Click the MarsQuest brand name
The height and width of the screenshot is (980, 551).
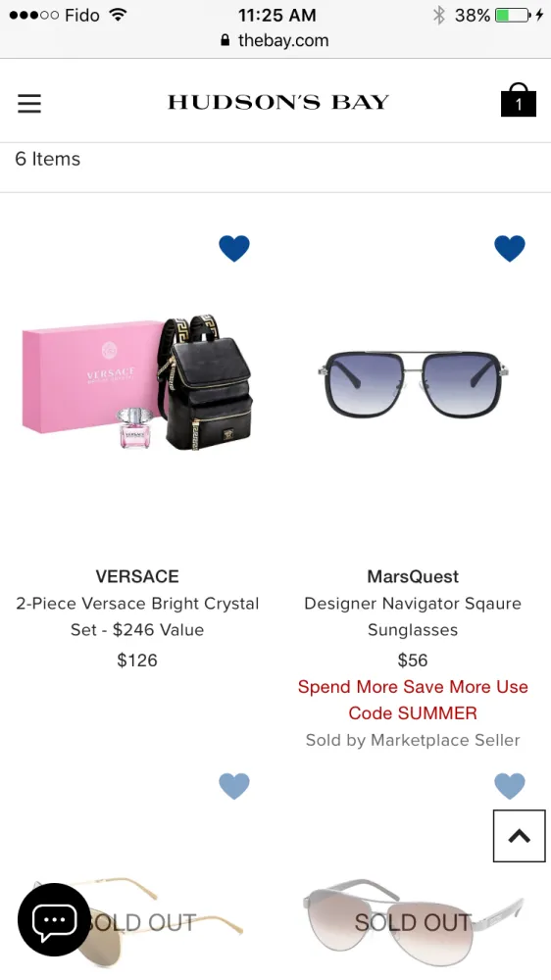click(413, 576)
